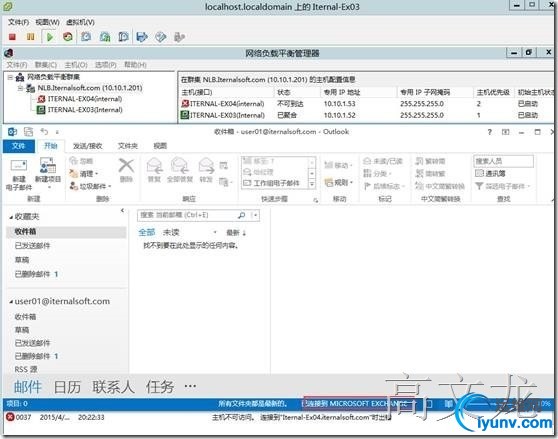Switch to the Outlook 视图 ribbon tab
Screen dimensions: 558x439
(x=160, y=146)
